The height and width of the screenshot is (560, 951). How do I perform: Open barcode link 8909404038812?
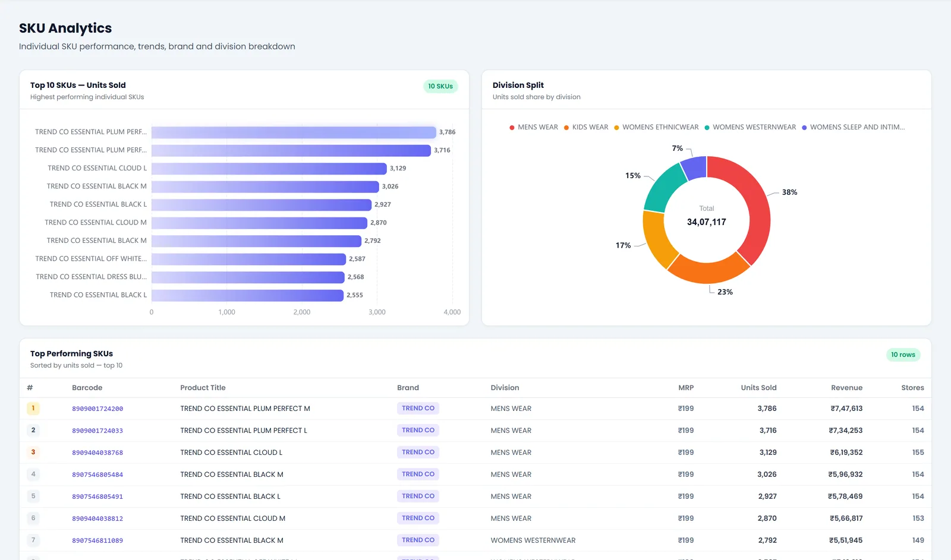(97, 518)
